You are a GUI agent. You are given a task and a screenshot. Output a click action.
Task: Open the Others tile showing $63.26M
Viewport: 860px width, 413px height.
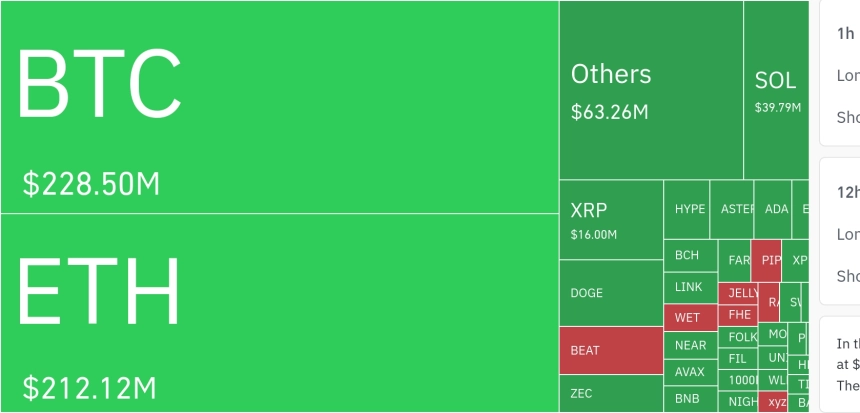(x=650, y=90)
